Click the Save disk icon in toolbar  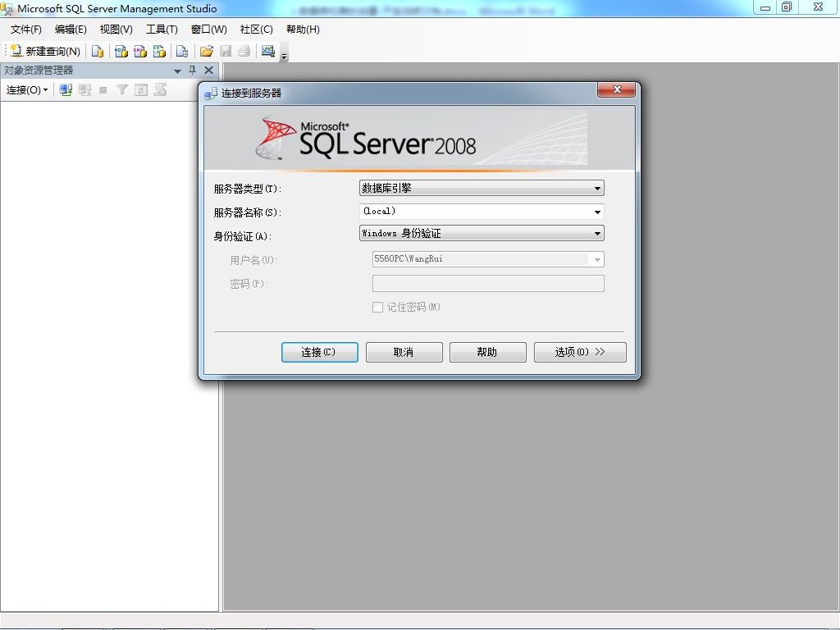(x=226, y=51)
